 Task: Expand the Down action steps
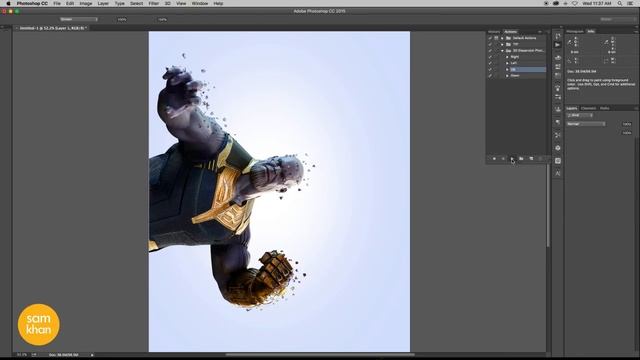pos(507,76)
